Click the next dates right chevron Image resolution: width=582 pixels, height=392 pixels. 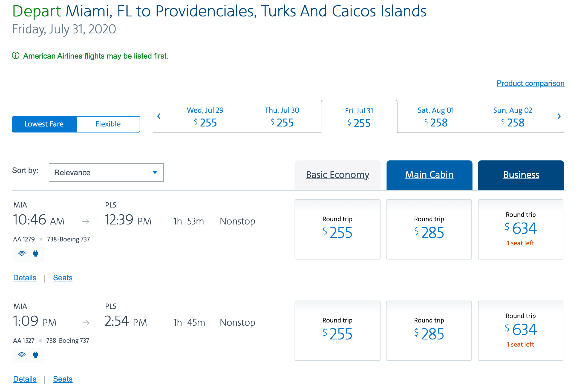point(559,116)
